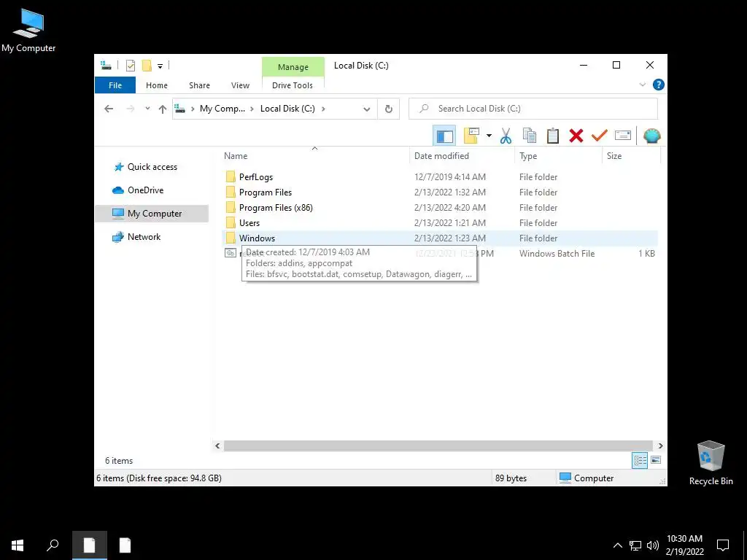This screenshot has width=747, height=560.
Task: Click the taskbar Search magnifier icon
Action: coord(53,545)
